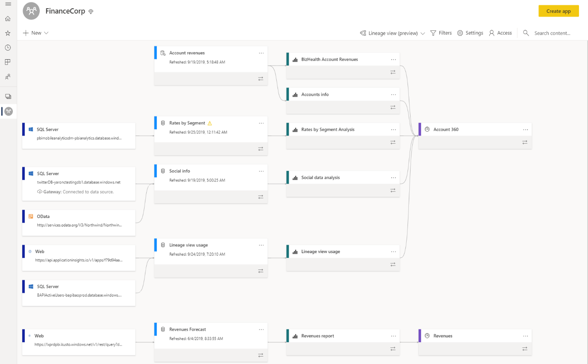Image resolution: width=588 pixels, height=364 pixels.
Task: Open more options for Accounts info report
Action: [393, 95]
